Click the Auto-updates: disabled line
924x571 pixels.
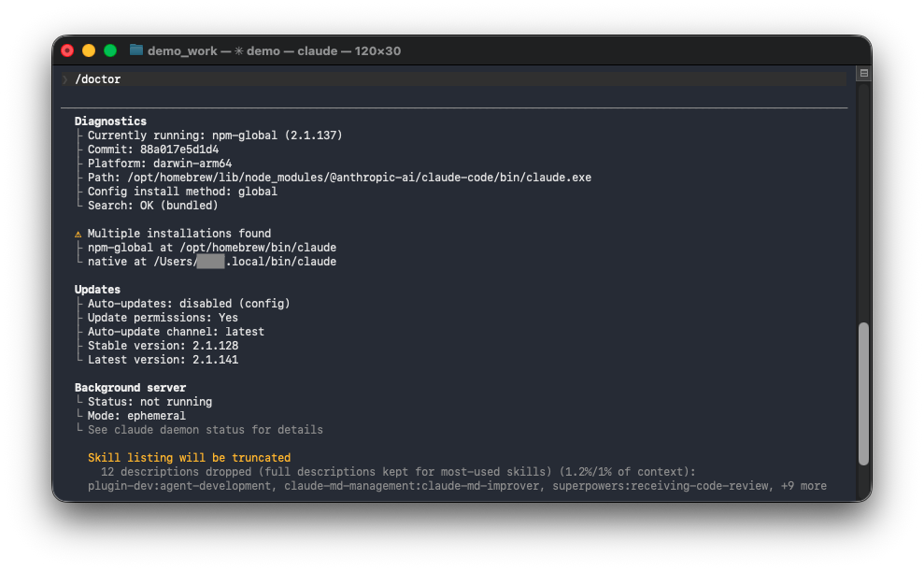click(x=189, y=304)
